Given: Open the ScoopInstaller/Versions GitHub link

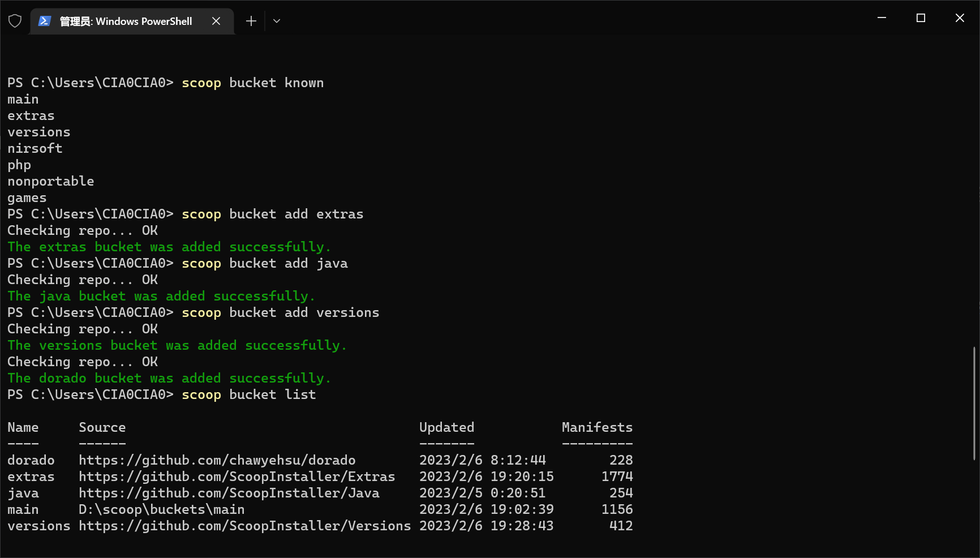Looking at the screenshot, I should click(244, 526).
